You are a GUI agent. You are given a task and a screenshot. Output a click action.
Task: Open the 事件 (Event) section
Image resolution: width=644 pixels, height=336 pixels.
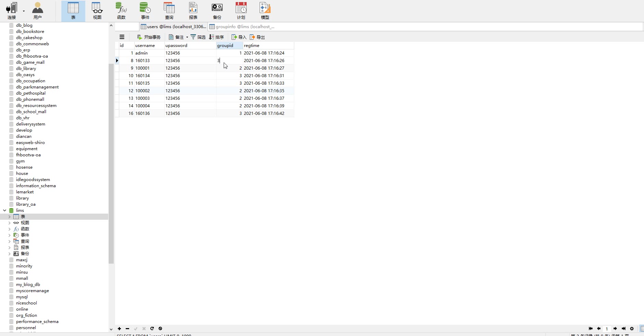pyautogui.click(x=145, y=11)
